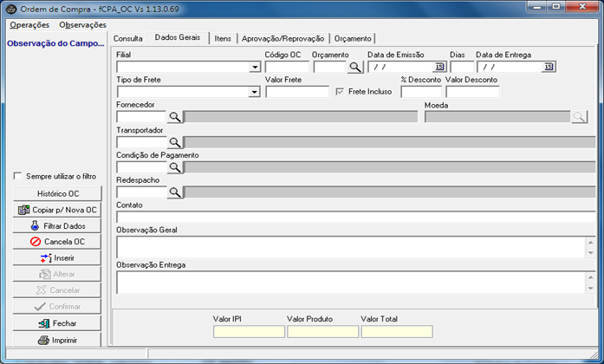Click the Valor Total field
The height and width of the screenshot is (364, 604).
[x=397, y=332]
